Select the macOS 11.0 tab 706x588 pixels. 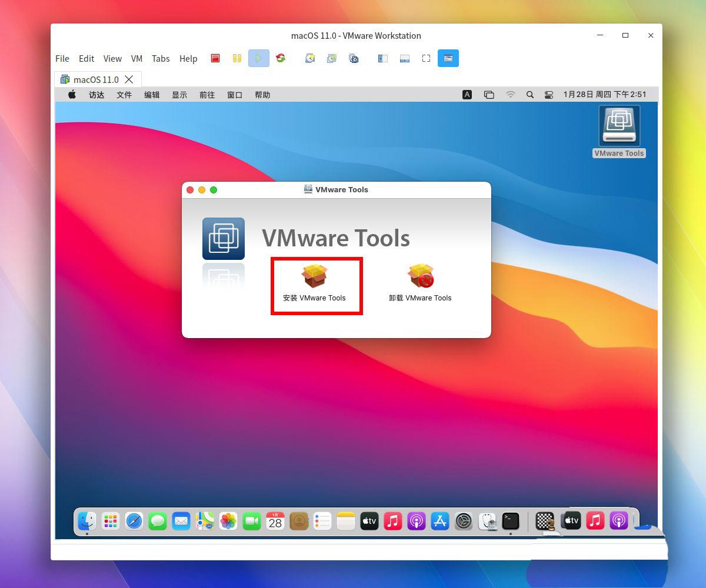95,79
